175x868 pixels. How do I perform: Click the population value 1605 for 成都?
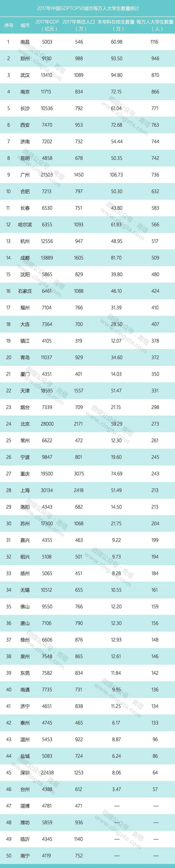[79, 258]
